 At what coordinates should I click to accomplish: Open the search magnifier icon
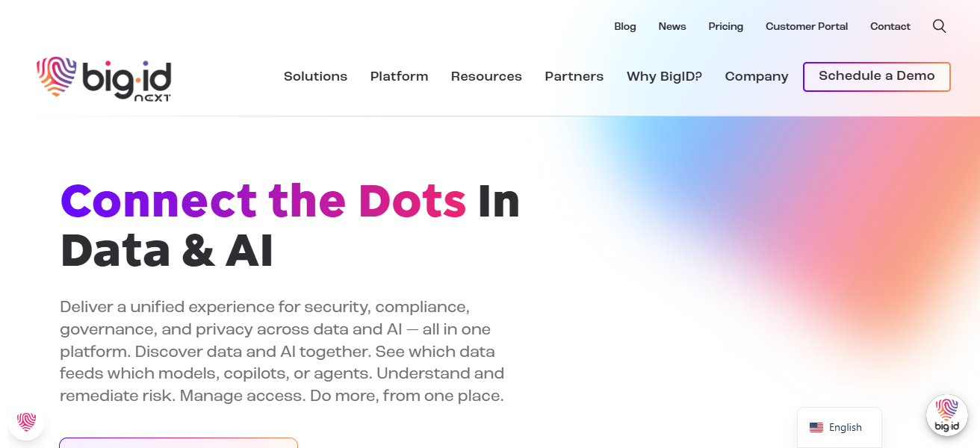pos(939,26)
